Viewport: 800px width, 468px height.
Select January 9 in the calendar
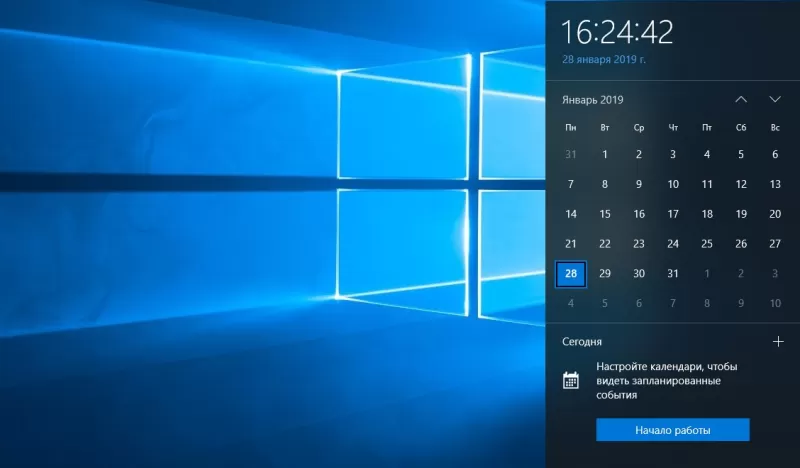coord(639,184)
